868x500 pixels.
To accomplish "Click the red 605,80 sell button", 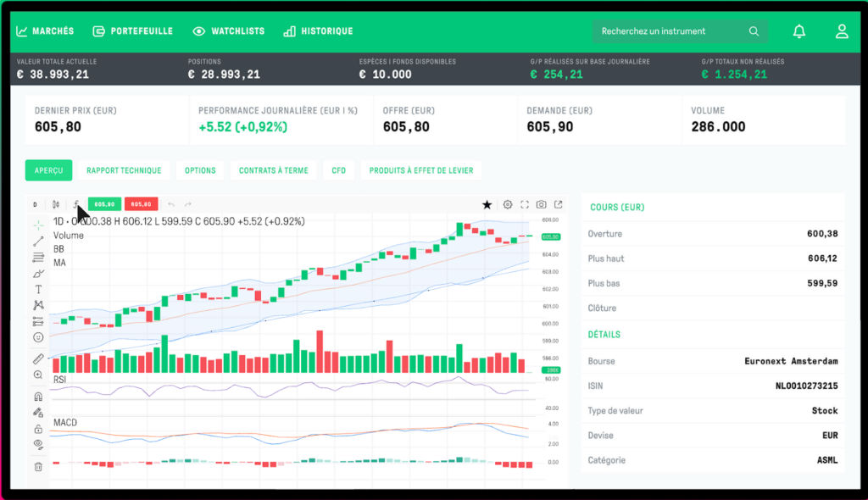I will coord(141,204).
